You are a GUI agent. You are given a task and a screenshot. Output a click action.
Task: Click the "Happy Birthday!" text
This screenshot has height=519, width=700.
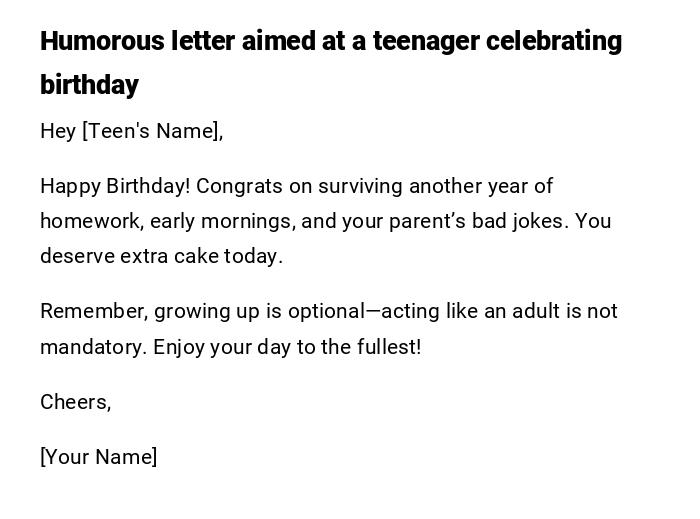[x=115, y=186]
